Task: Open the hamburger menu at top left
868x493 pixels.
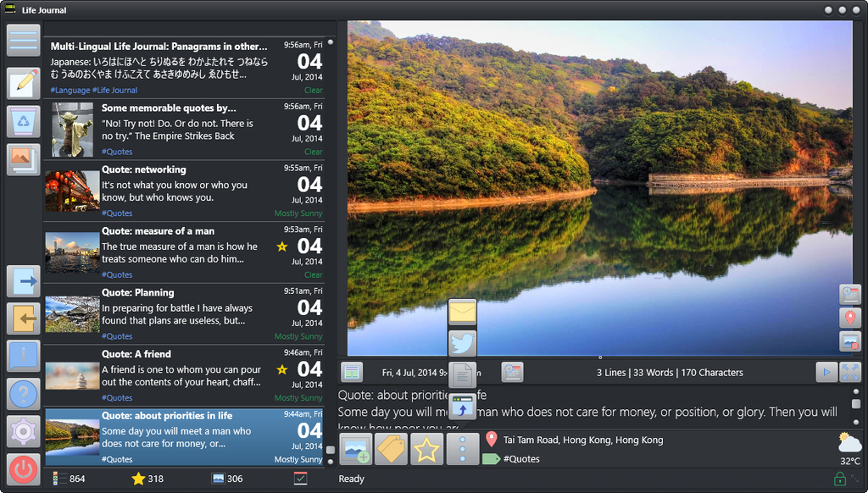Action: (x=24, y=40)
